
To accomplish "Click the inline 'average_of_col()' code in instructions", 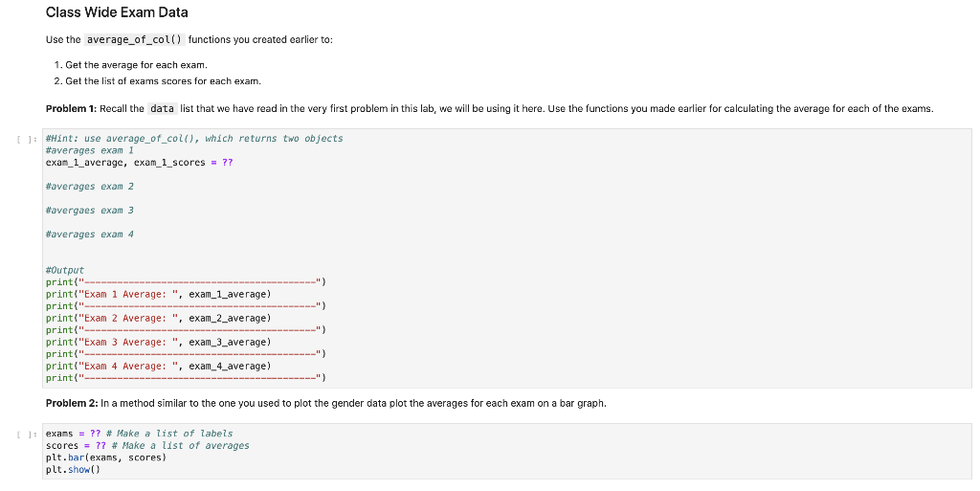I will click(134, 40).
